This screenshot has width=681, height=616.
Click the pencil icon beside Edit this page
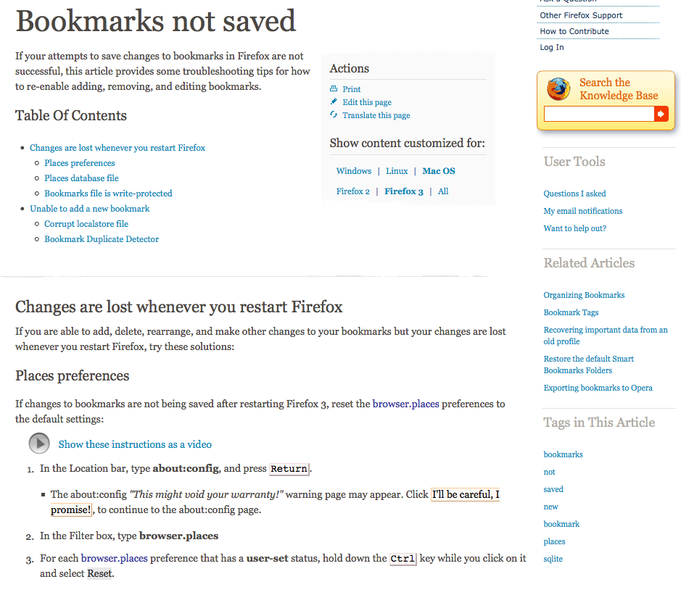click(x=334, y=101)
